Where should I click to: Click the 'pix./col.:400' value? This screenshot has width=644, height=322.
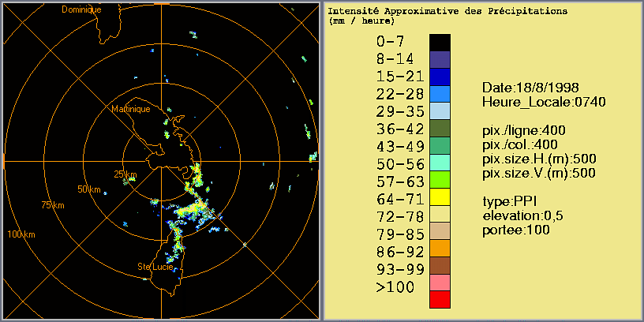[x=519, y=144]
